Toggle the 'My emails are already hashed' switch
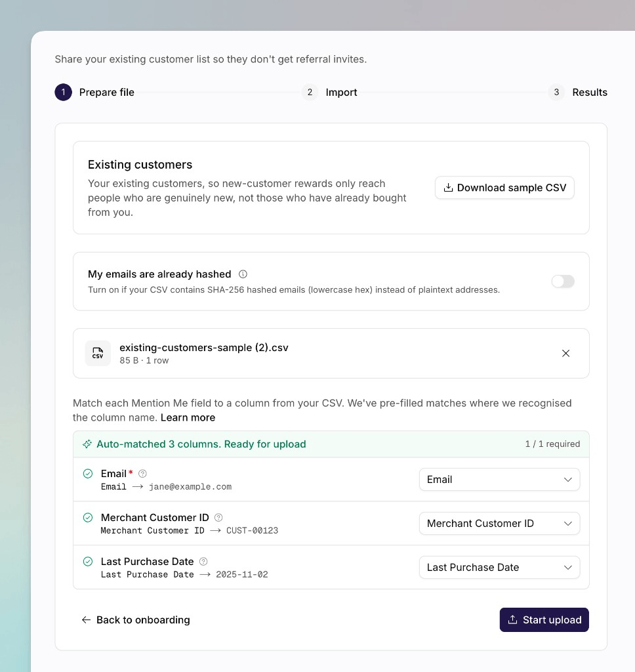 pos(563,282)
